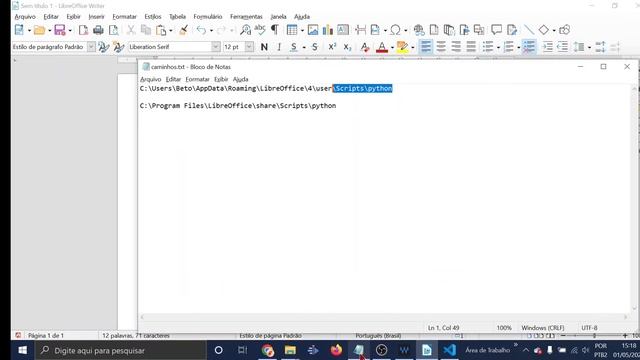The image size is (640, 360).
Task: Insert a table with the table icon
Action: tap(292, 30)
